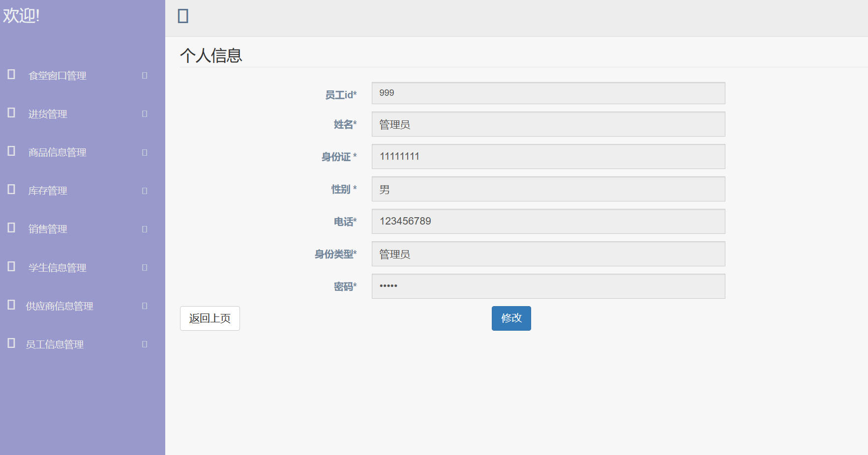Expand the 员工信息管理 submenu chevron
Viewport: 868px width, 455px height.
tap(144, 343)
